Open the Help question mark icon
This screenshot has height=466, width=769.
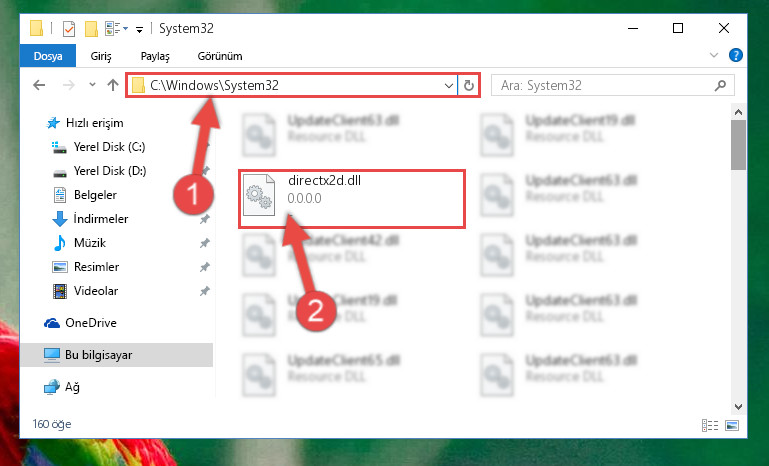736,55
